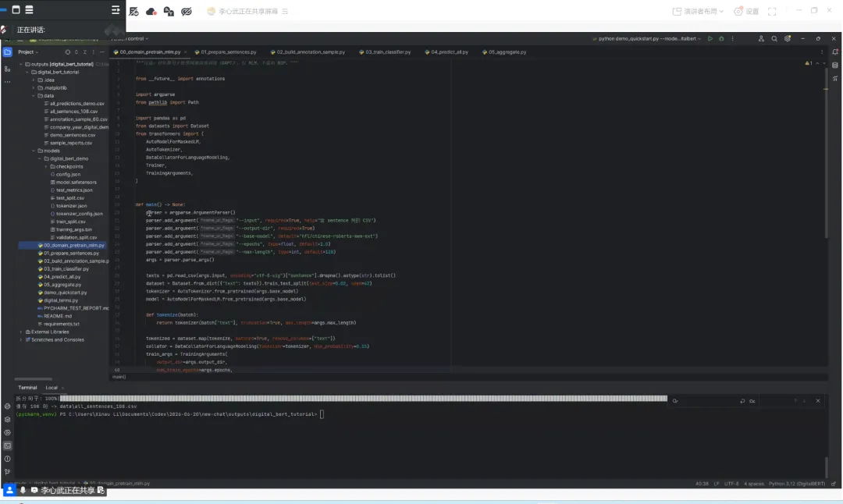Click the fullscreen icon in the meeting toolbar
The image size is (843, 504).
point(772,11)
